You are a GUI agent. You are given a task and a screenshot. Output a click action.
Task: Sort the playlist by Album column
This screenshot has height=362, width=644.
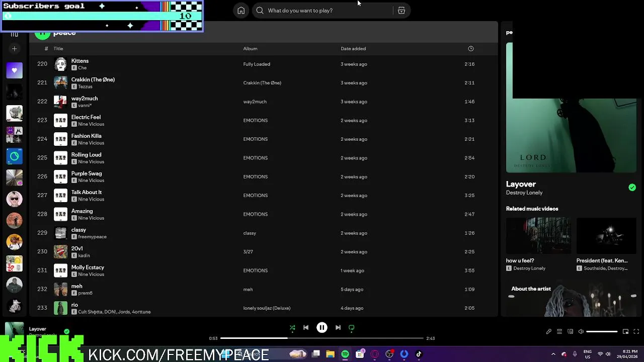(x=250, y=49)
